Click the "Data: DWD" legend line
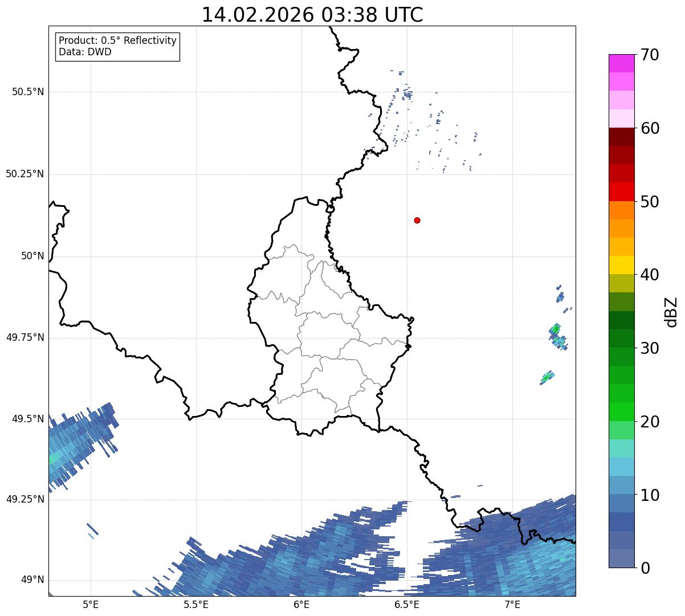The height and width of the screenshot is (616, 685). pos(85,52)
